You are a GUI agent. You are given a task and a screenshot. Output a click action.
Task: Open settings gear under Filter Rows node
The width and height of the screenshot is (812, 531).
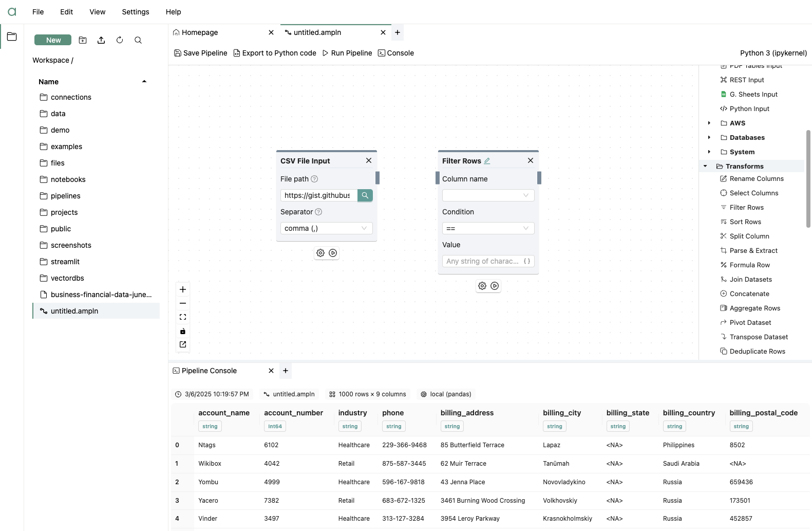[x=482, y=286]
